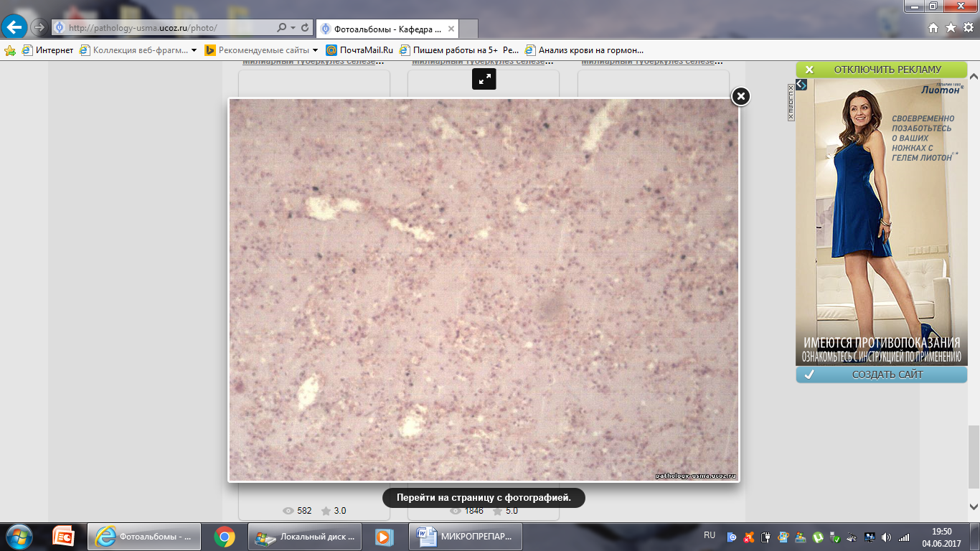Viewport: 980px width, 551px height.
Task: Open PowerPoint from the taskbar
Action: [x=64, y=537]
